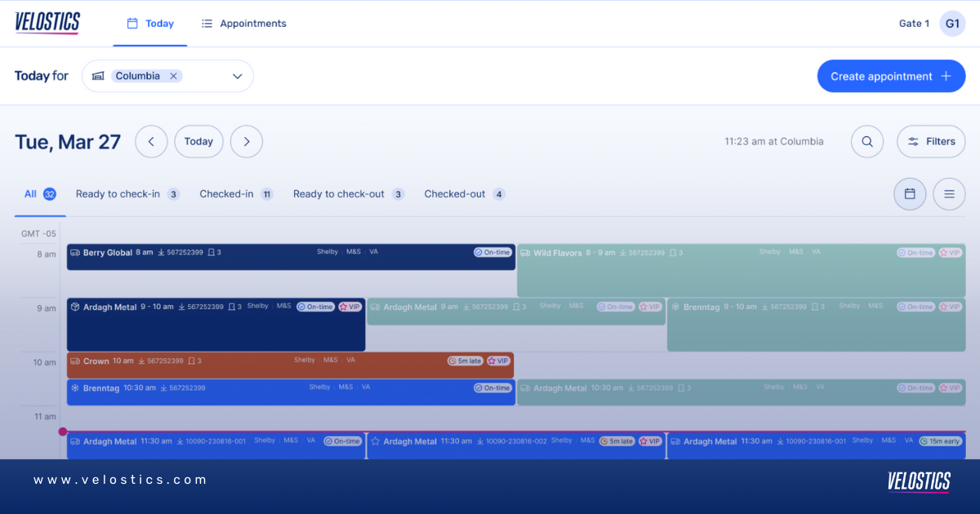Expand the location selector dropdown arrow
The width and height of the screenshot is (980, 514).
[238, 76]
